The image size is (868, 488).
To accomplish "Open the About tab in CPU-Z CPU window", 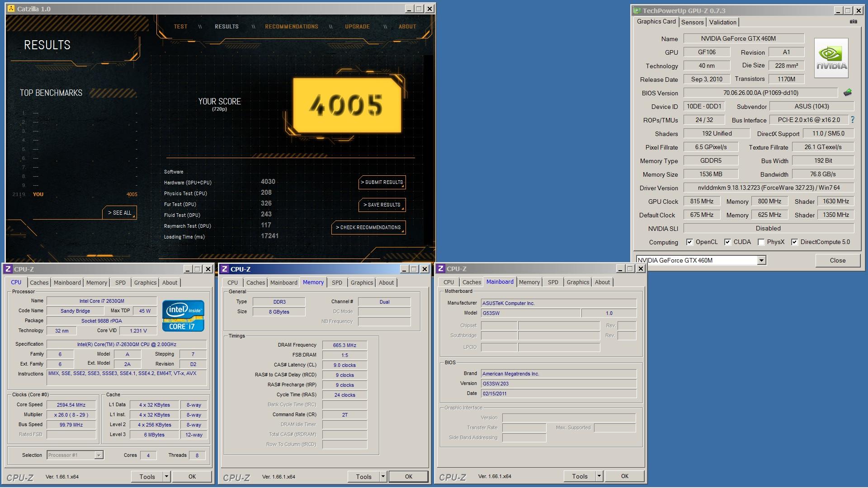I will [x=170, y=282].
